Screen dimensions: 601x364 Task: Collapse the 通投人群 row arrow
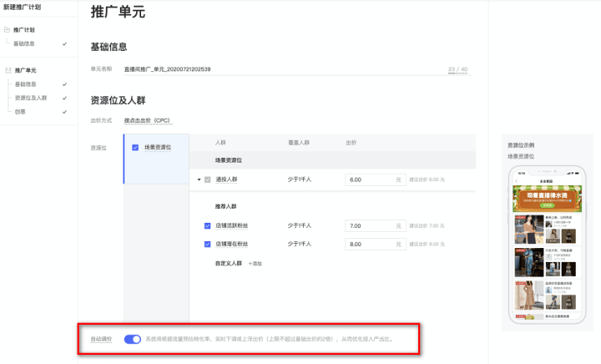pos(199,179)
